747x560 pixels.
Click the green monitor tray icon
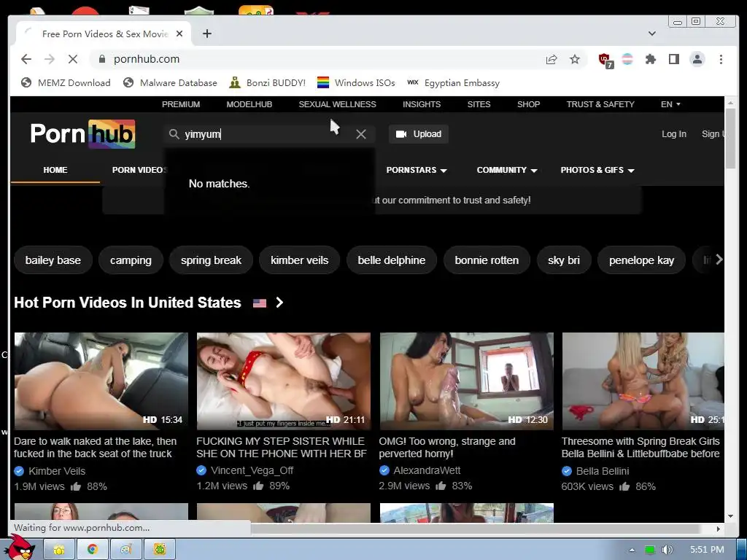click(x=650, y=550)
